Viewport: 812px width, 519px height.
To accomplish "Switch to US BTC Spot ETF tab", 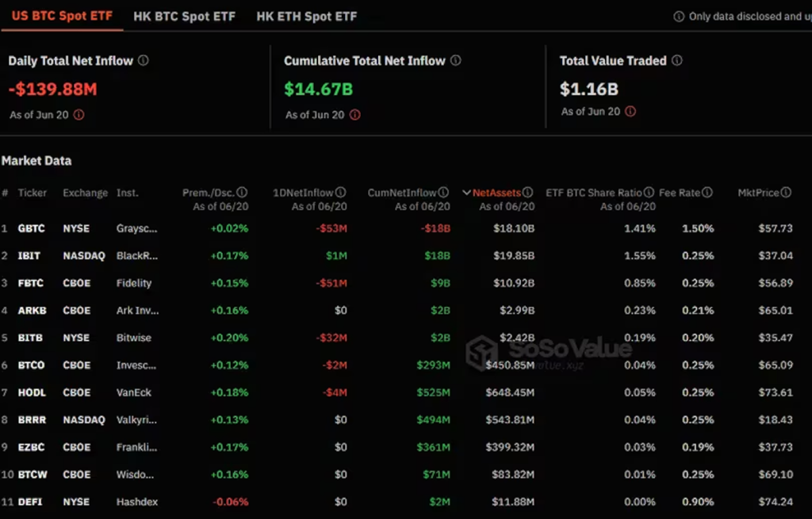I will click(62, 16).
